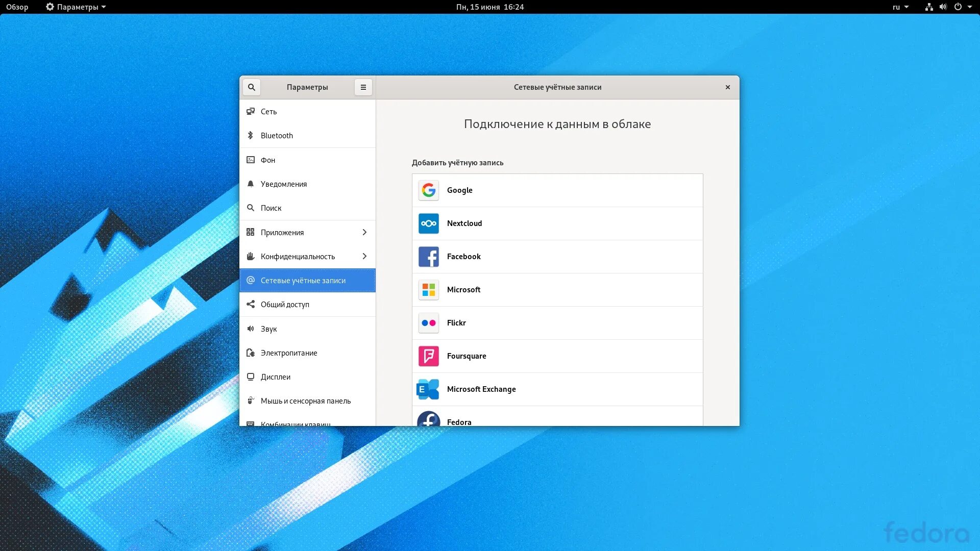Screen dimensions: 980x551
Task: Add a Microsoft Exchange account
Action: [x=557, y=389]
